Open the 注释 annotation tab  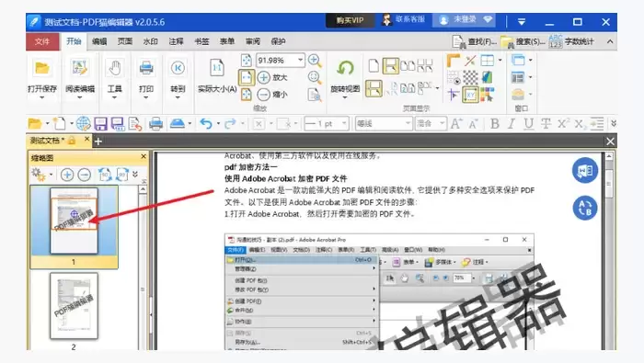click(x=176, y=41)
